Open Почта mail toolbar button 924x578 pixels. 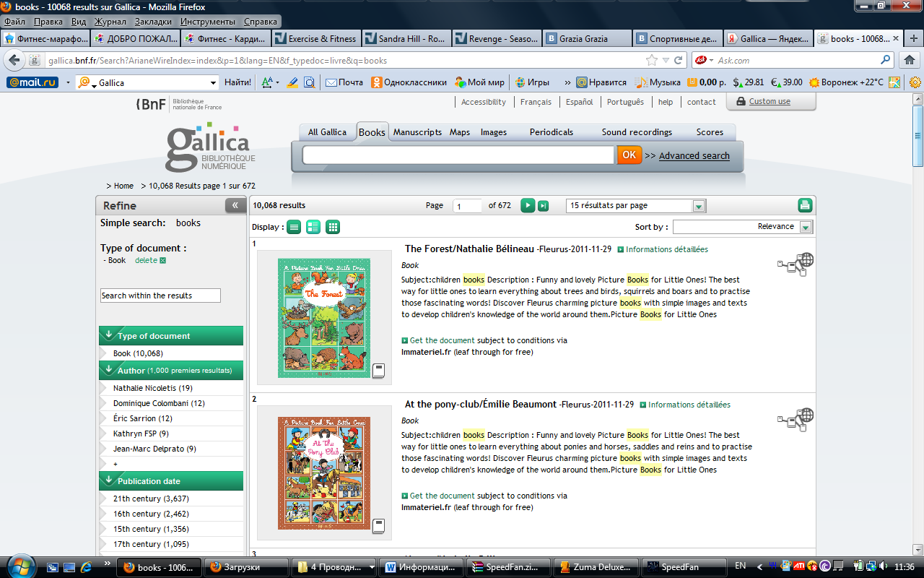[x=344, y=82]
